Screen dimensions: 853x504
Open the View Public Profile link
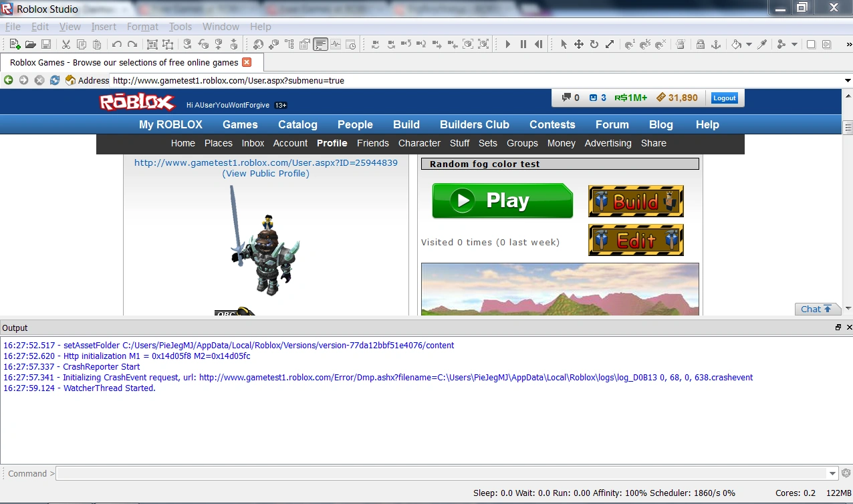click(266, 173)
